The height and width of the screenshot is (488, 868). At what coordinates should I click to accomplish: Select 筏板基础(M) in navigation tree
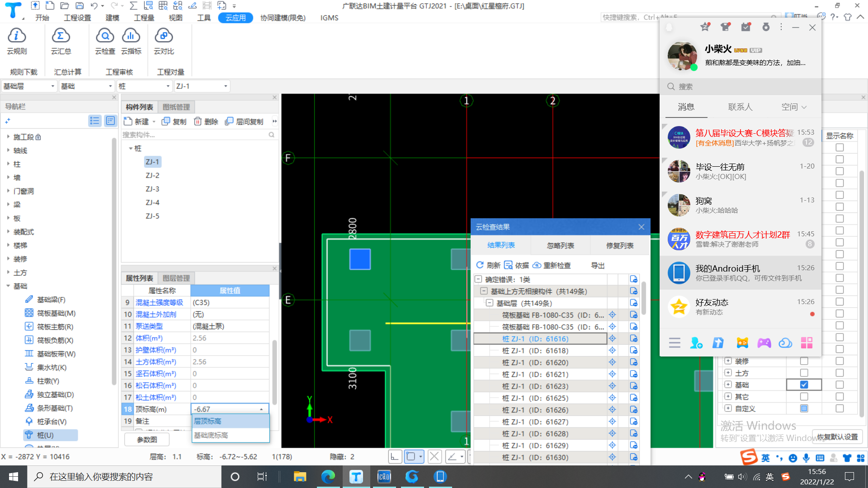pos(56,313)
